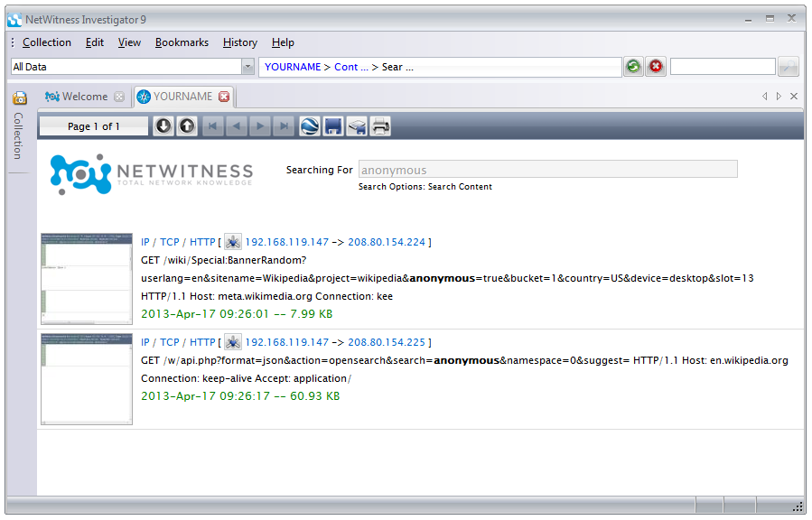The height and width of the screenshot is (520, 812).
Task: Open the Edit menu
Action: pyautogui.click(x=95, y=42)
